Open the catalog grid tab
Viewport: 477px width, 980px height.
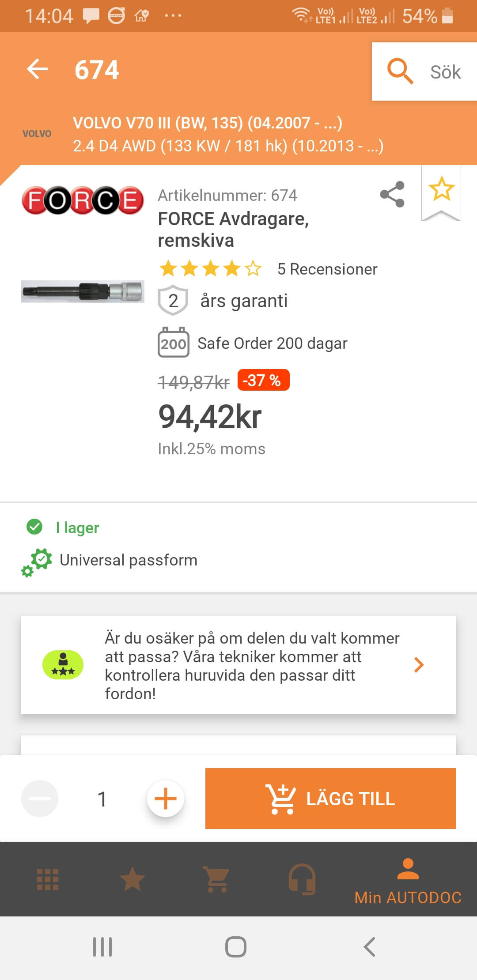[x=48, y=879]
